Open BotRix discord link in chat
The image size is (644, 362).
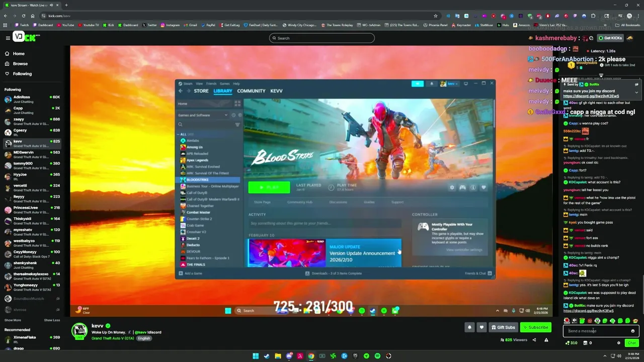pos(588,311)
